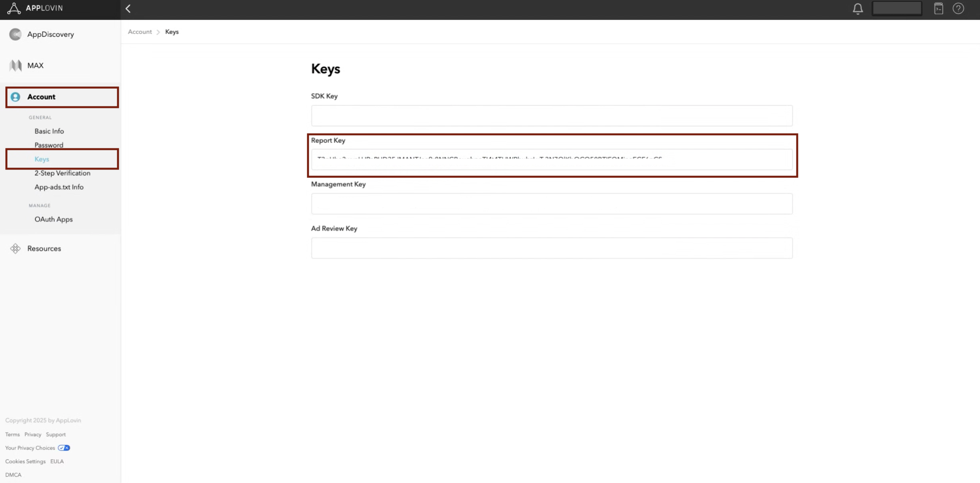Open the account name dropdown in header
Screen dimensions: 980x483
tap(896, 8)
